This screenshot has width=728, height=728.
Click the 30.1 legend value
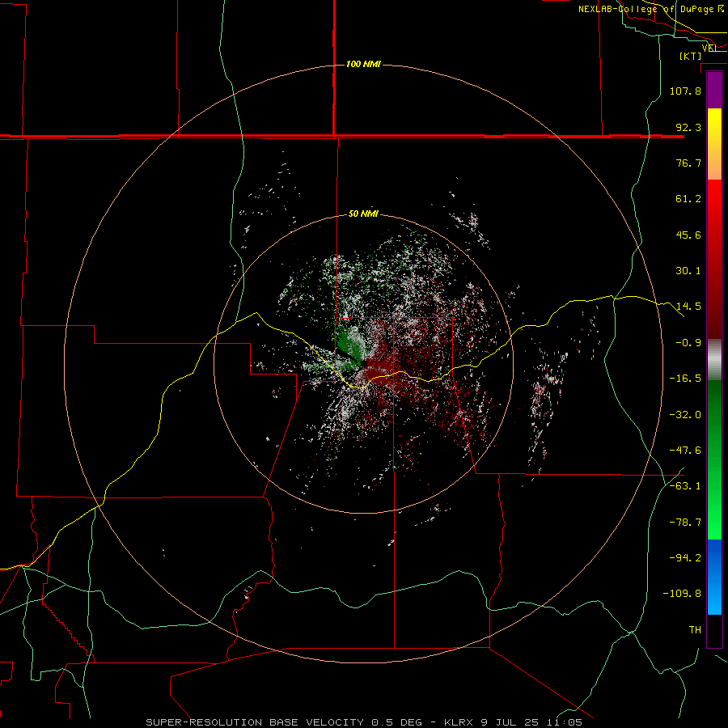click(688, 271)
